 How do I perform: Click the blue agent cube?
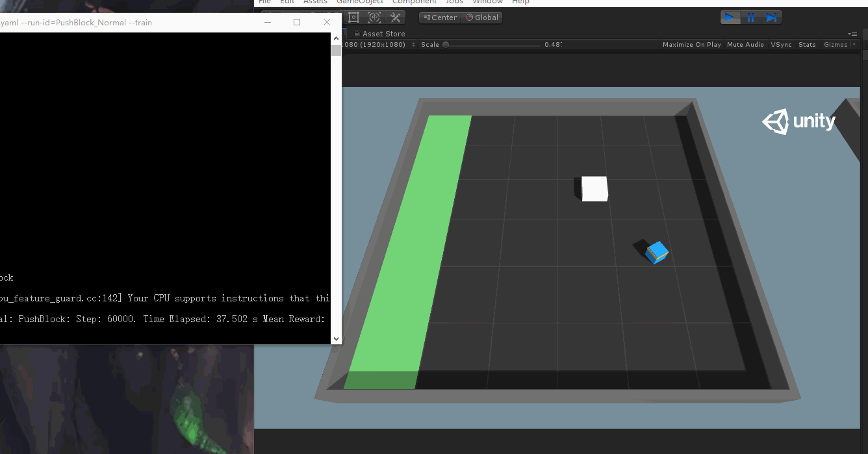click(657, 252)
